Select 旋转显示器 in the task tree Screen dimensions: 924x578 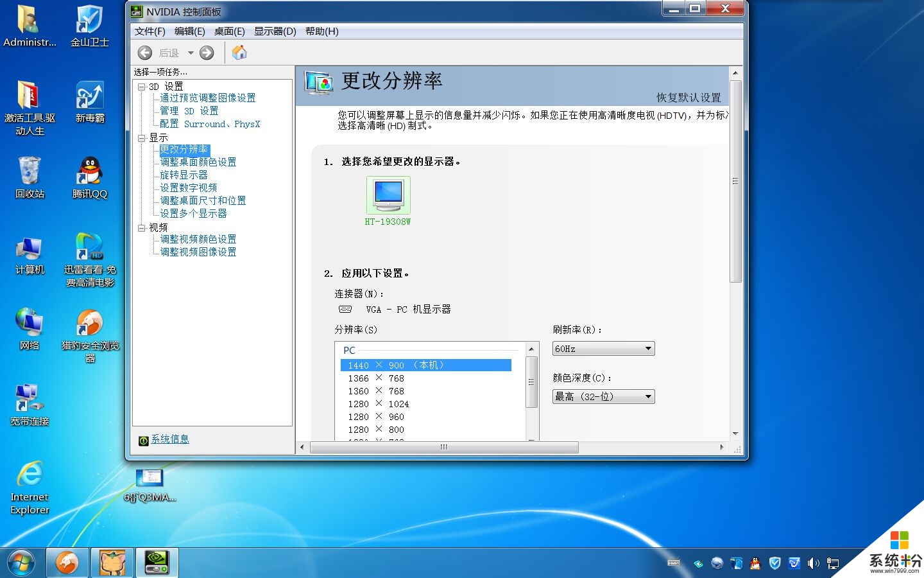(x=184, y=175)
